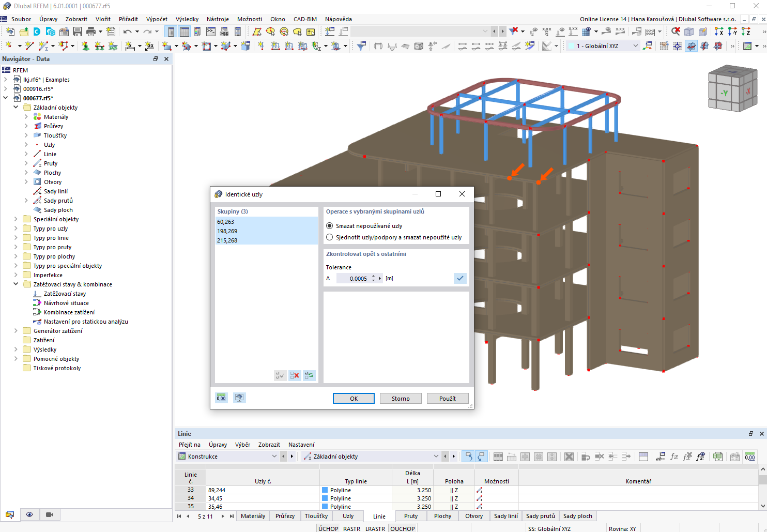
Task: Click the new solid cube icon
Action: coord(246,46)
